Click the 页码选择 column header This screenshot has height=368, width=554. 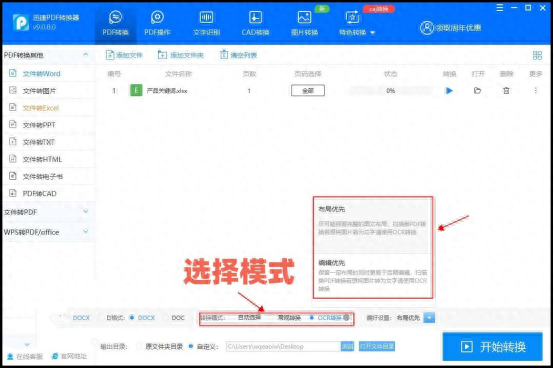(308, 74)
